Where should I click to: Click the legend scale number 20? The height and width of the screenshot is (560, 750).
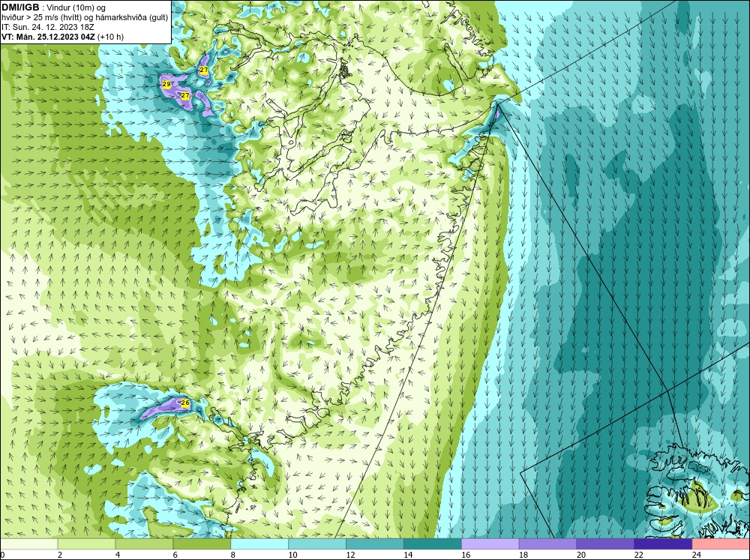[x=581, y=555]
